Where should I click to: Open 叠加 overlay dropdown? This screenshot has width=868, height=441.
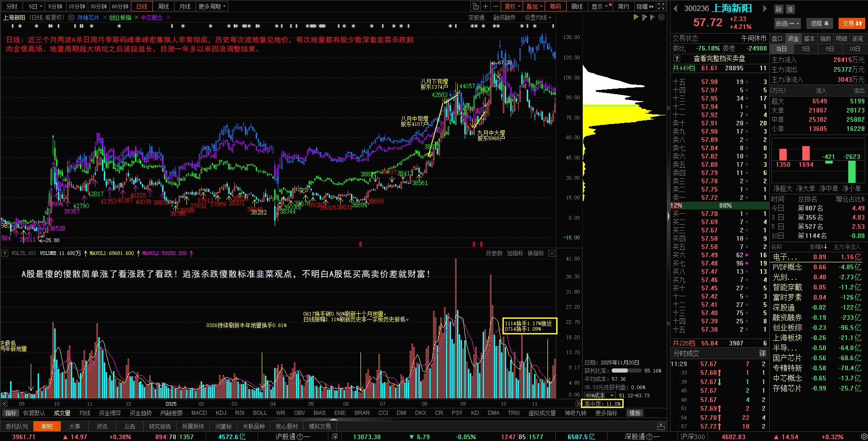[x=534, y=6]
